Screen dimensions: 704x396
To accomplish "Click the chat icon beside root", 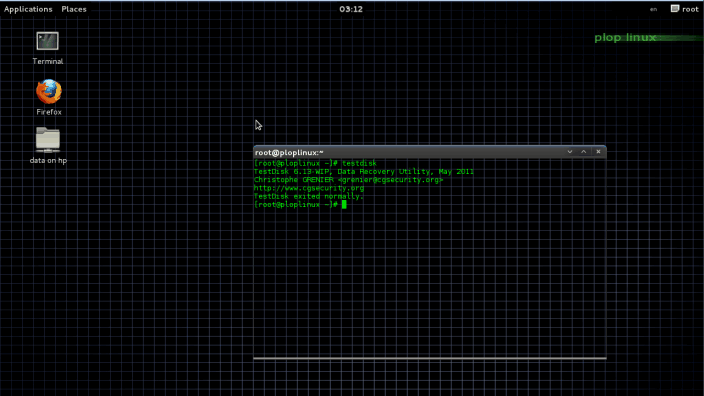I will (675, 9).
